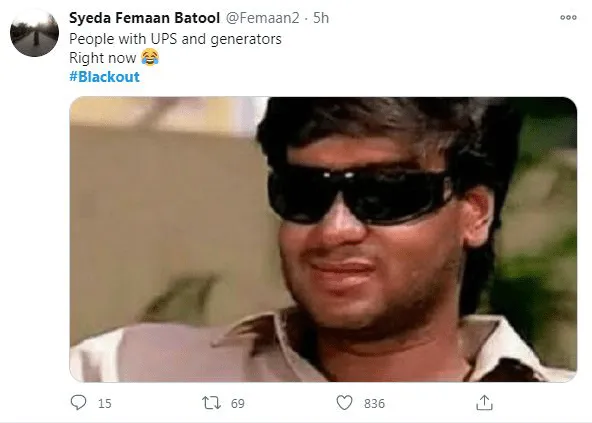This screenshot has width=592, height=423.
Task: Open the Syeda Femaan Batool profile name
Action: point(144,18)
